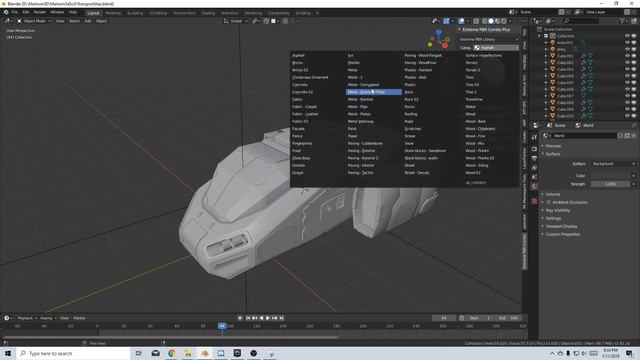Switch to the Layout workspace tab
Image resolution: width=640 pixels, height=360 pixels.
point(93,13)
